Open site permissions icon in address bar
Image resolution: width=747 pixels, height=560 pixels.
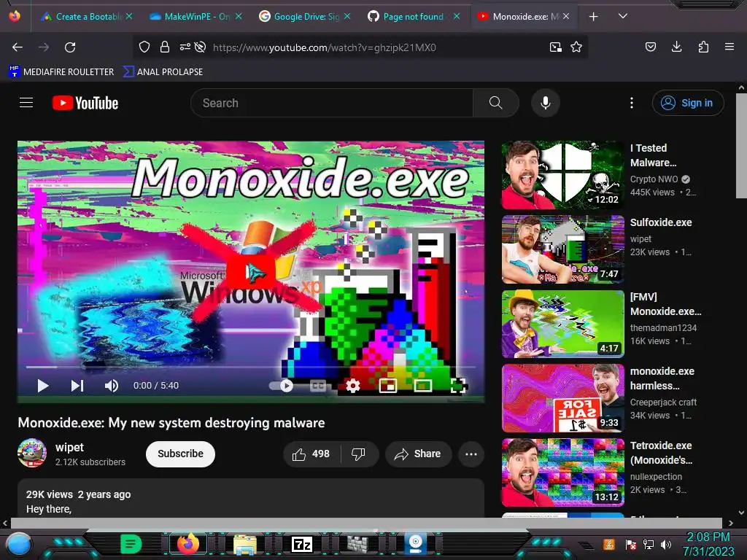point(185,47)
